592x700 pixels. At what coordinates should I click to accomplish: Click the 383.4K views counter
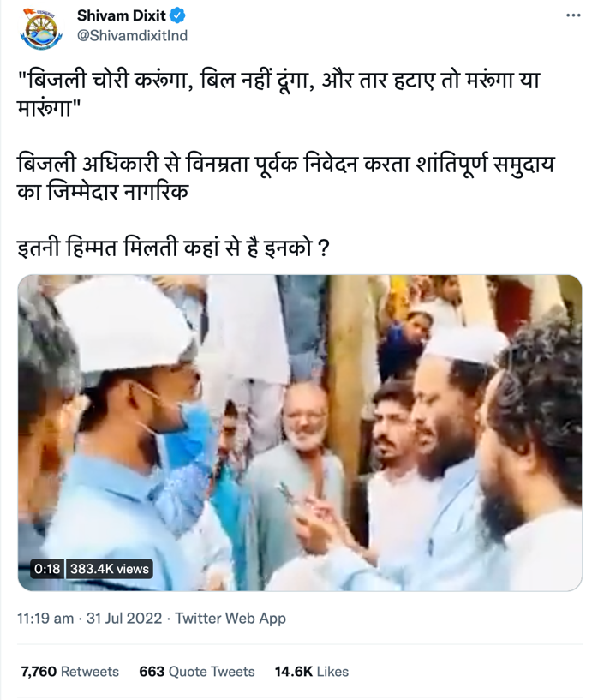coord(110,569)
